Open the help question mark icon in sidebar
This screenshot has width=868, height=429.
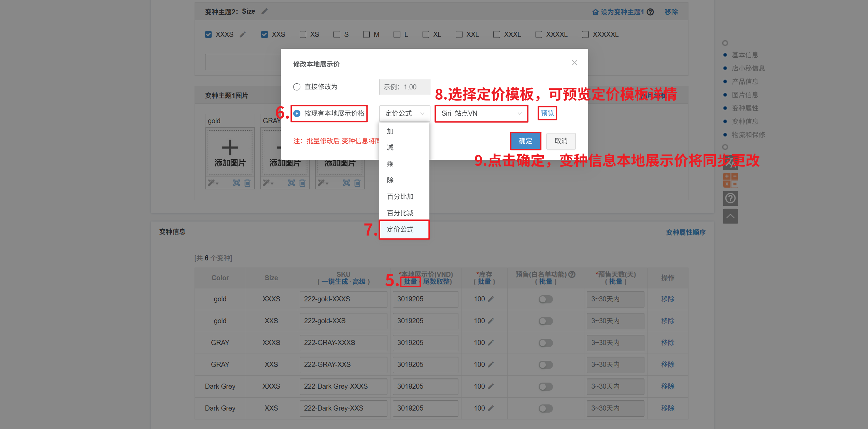[x=730, y=198]
